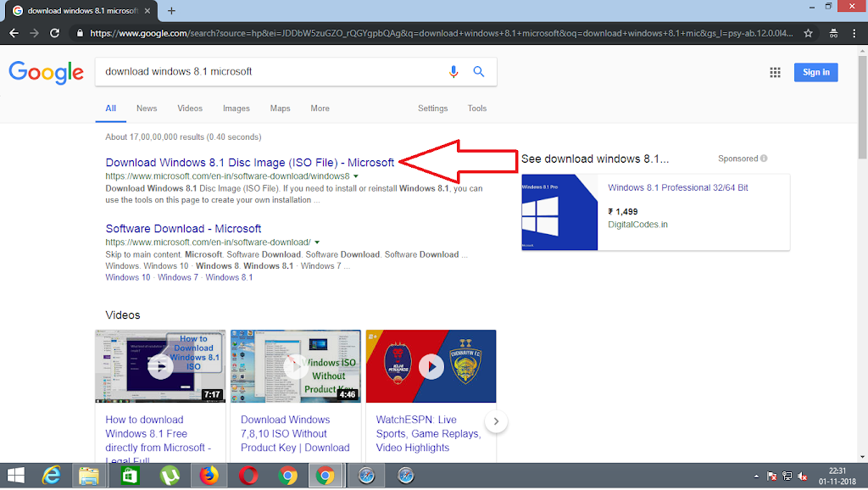Launch Firefox from the taskbar
This screenshot has width=868, height=490.
pyautogui.click(x=209, y=476)
